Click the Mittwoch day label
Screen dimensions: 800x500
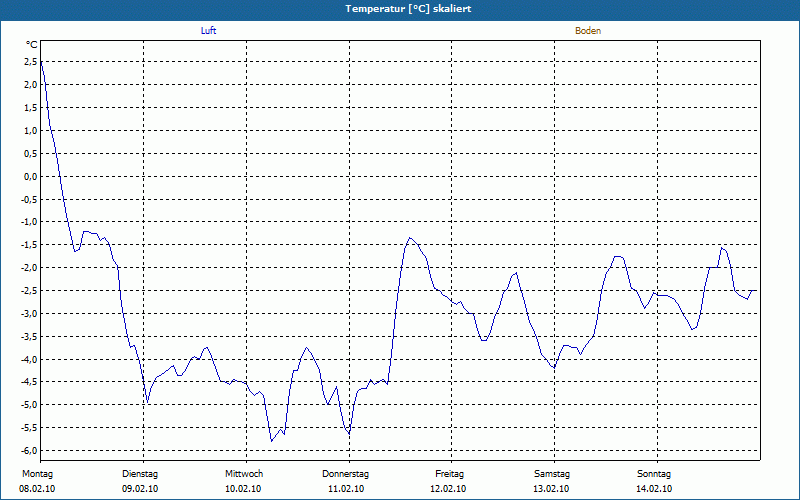(x=244, y=474)
